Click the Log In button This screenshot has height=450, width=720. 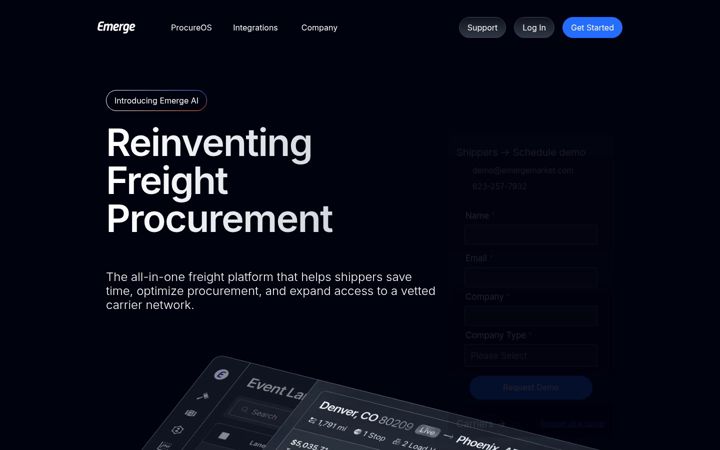pyautogui.click(x=534, y=28)
